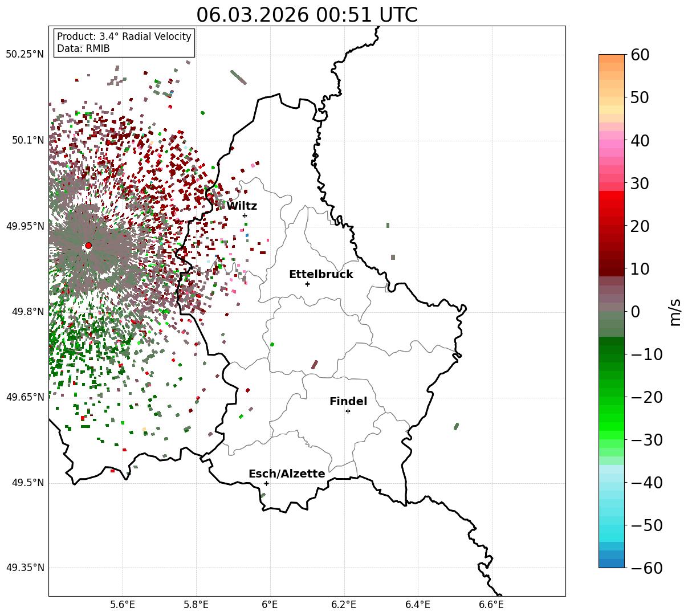688x616 pixels.
Task: Select the Findel city label
Action: pyautogui.click(x=348, y=401)
